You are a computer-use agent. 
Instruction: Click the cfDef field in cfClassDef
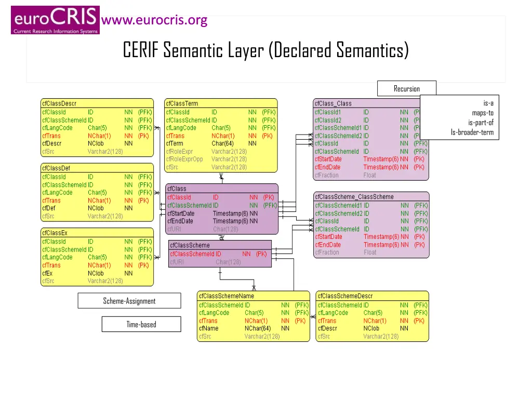tap(97, 208)
